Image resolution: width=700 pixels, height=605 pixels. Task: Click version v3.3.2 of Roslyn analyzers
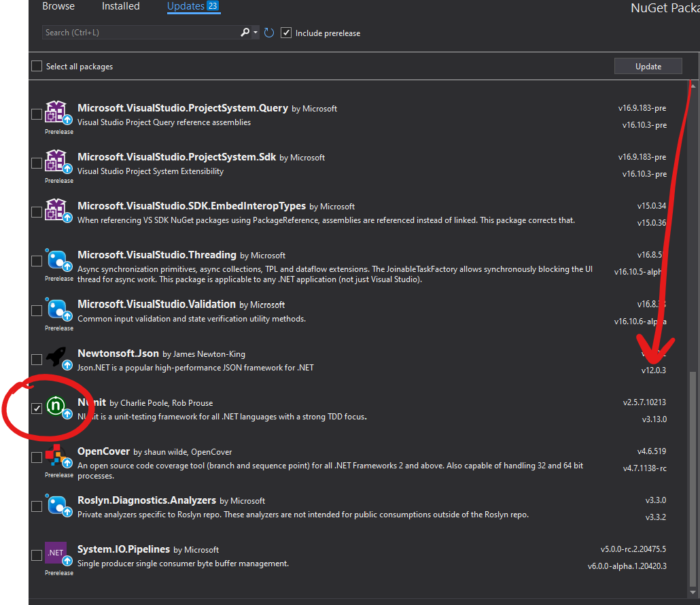coord(655,517)
